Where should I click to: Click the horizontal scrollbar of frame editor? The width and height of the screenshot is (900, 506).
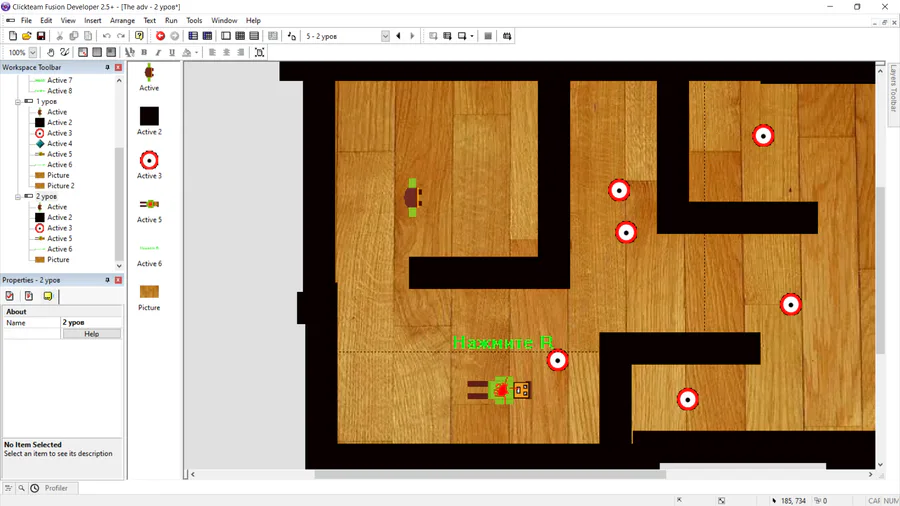490,474
